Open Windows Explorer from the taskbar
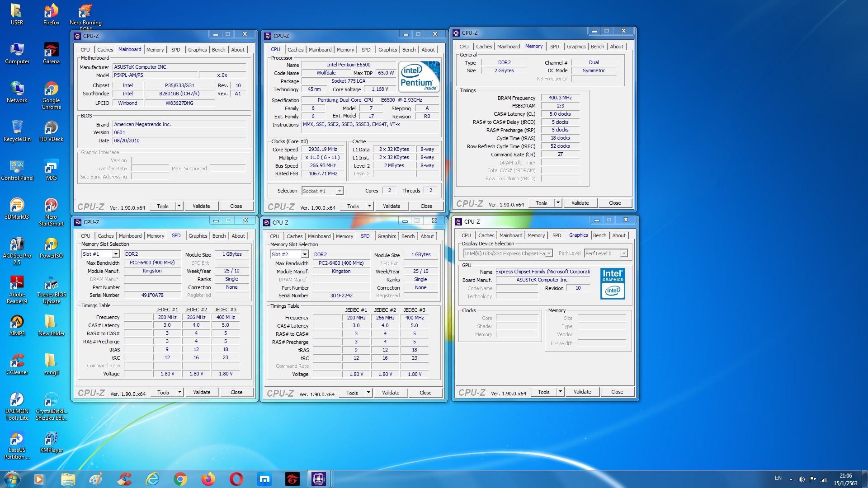This screenshot has height=488, width=868. click(x=68, y=479)
